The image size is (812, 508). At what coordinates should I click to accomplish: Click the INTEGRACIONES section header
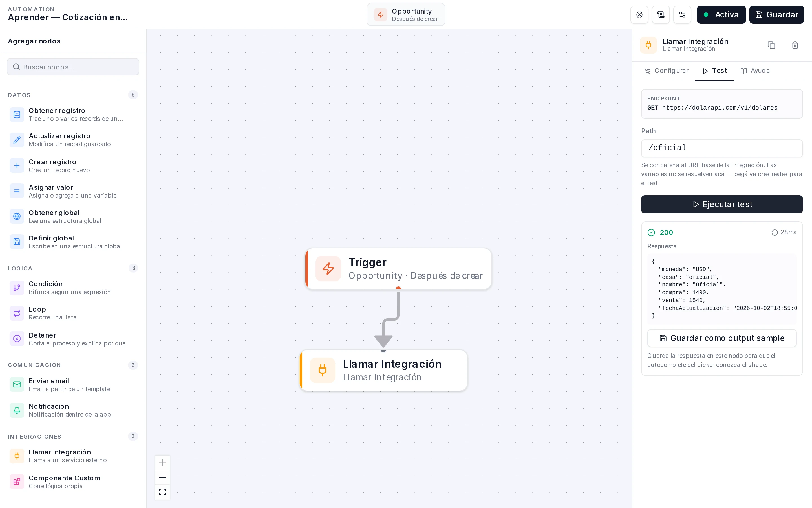[35, 436]
